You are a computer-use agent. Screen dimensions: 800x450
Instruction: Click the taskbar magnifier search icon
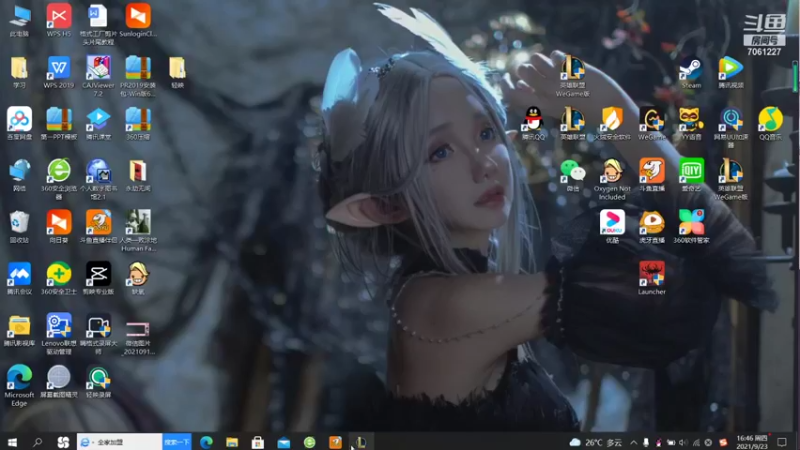(x=37, y=442)
